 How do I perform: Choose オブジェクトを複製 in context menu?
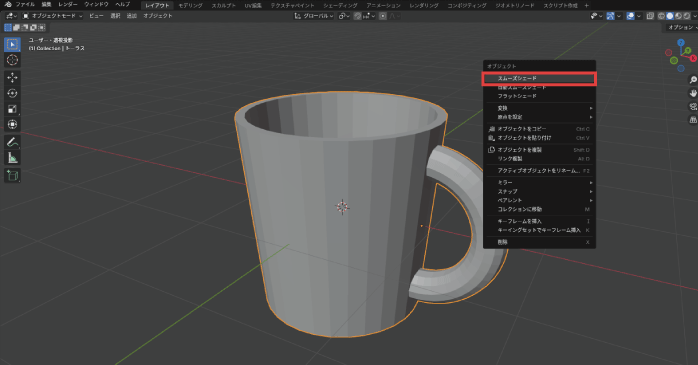point(539,150)
